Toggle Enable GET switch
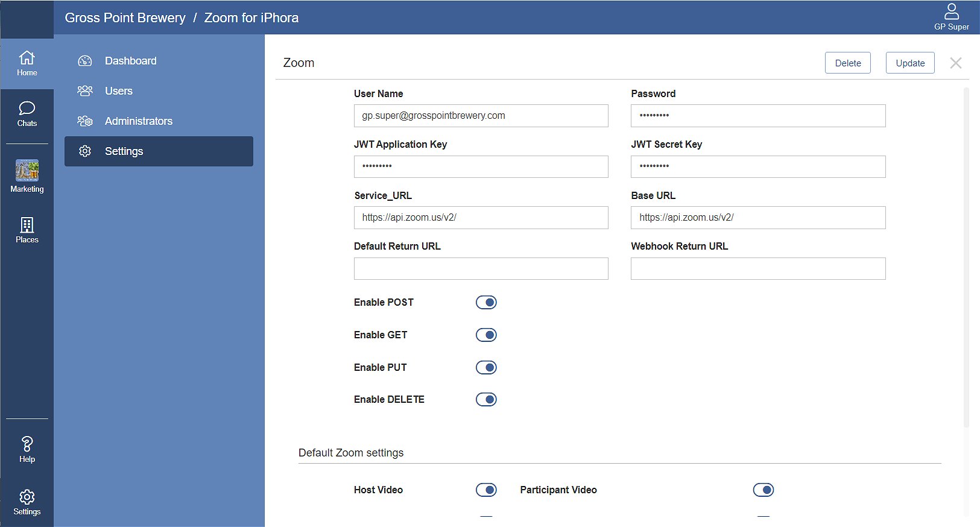The width and height of the screenshot is (980, 527). pyautogui.click(x=486, y=335)
